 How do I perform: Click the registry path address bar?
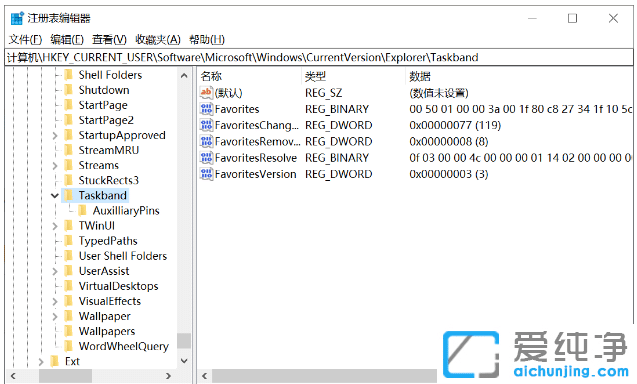319,57
